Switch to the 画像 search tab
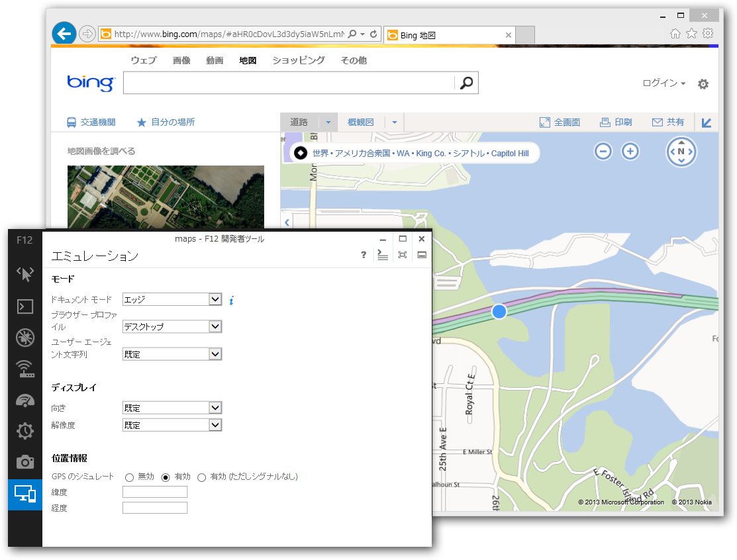 coord(181,60)
